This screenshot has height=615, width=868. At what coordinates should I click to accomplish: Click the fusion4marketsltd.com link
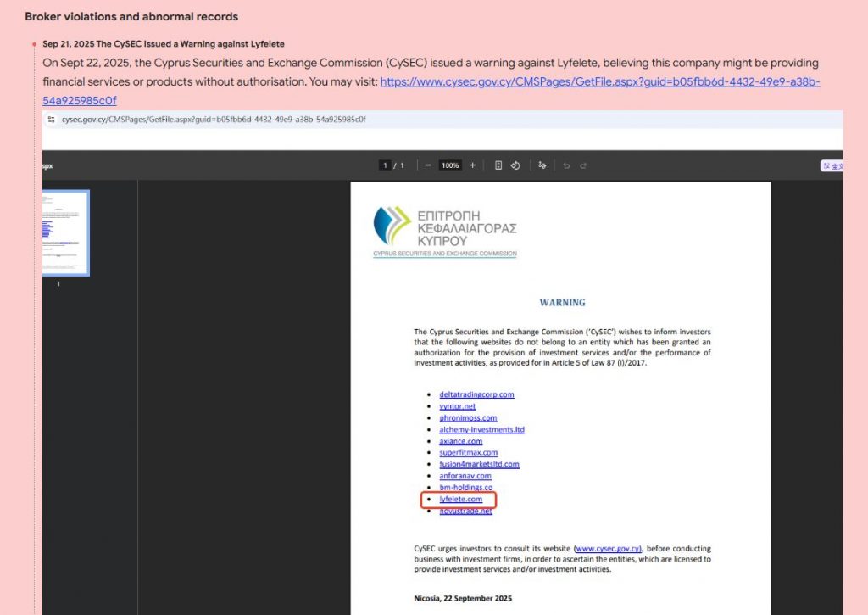point(479,465)
